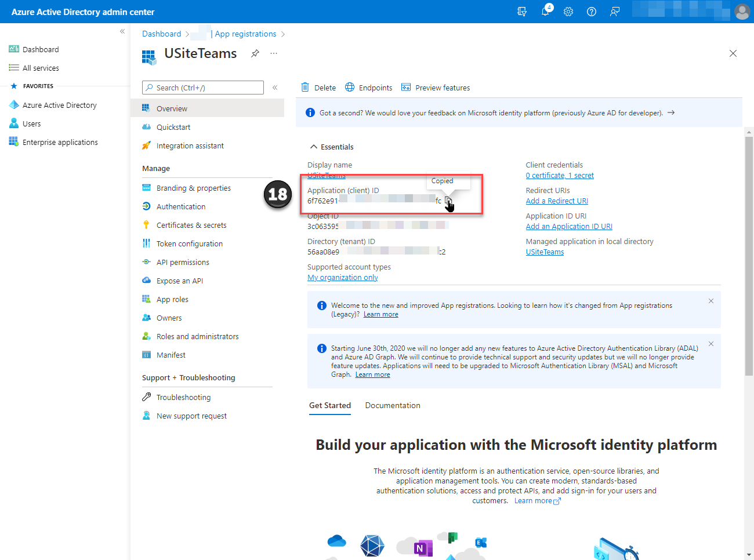Follow the feedback banner arrow
The image size is (754, 560).
[671, 112]
